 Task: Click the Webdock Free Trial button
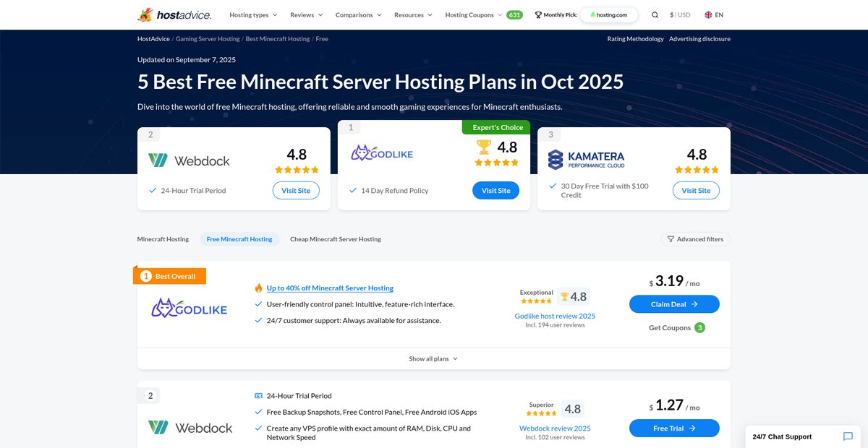674,428
